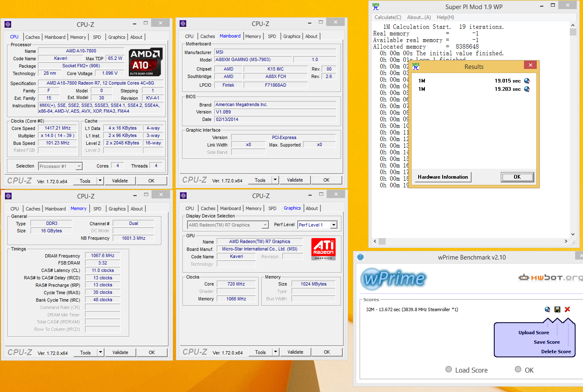Image resolution: width=583 pixels, height=392 pixels.
Task: Open the Help(H) menu in Super PI
Action: tap(445, 17)
